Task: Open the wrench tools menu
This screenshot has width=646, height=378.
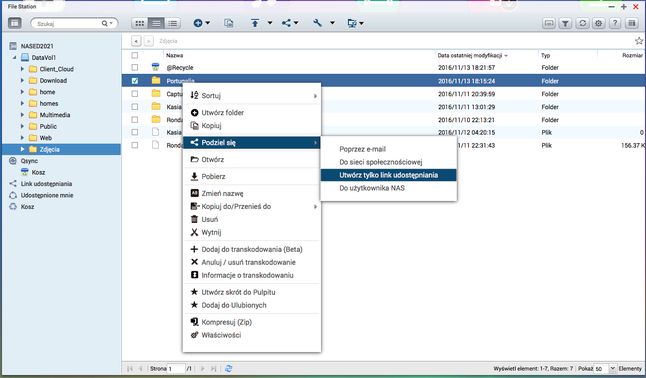Action: (x=317, y=23)
